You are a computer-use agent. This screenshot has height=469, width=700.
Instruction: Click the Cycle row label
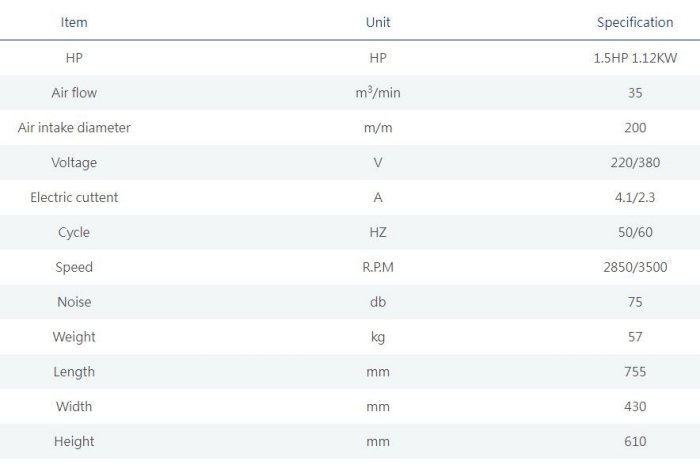click(x=74, y=232)
